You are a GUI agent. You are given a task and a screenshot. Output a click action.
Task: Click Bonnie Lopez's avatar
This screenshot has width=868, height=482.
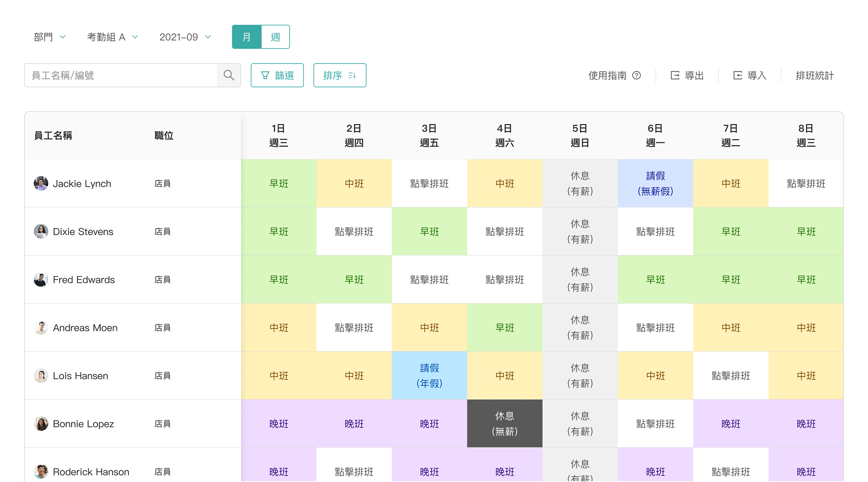pyautogui.click(x=41, y=423)
